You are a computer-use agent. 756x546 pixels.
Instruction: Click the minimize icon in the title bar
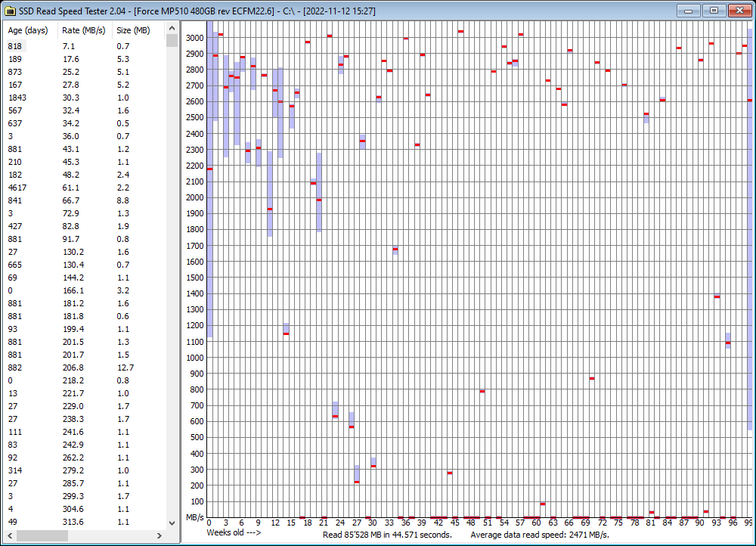point(688,11)
